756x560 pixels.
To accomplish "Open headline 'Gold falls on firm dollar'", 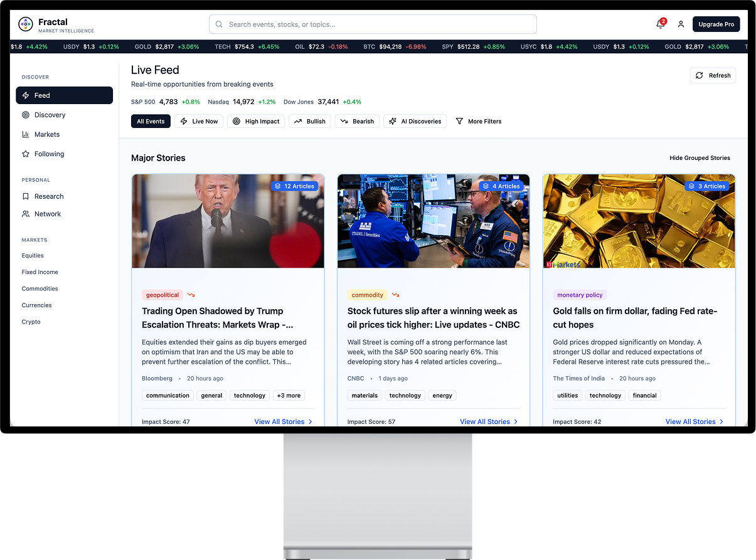I will (x=635, y=318).
